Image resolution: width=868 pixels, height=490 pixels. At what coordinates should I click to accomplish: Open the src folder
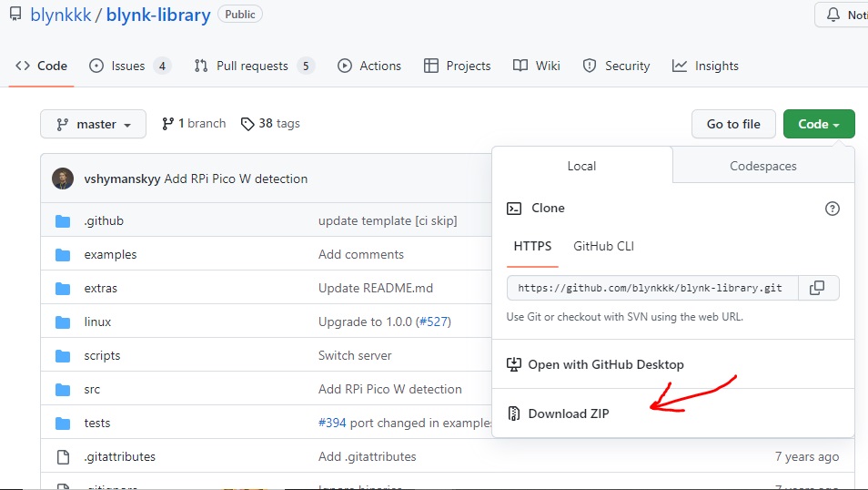click(92, 390)
